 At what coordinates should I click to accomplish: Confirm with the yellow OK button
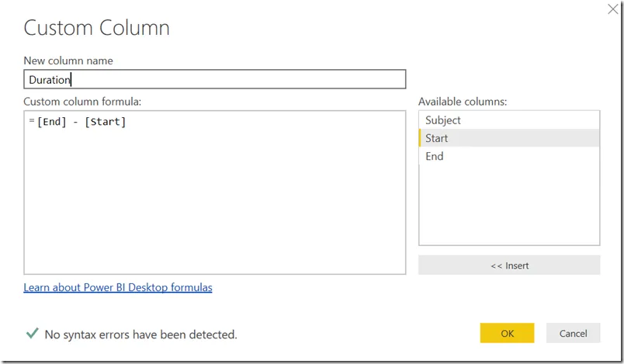(x=507, y=333)
